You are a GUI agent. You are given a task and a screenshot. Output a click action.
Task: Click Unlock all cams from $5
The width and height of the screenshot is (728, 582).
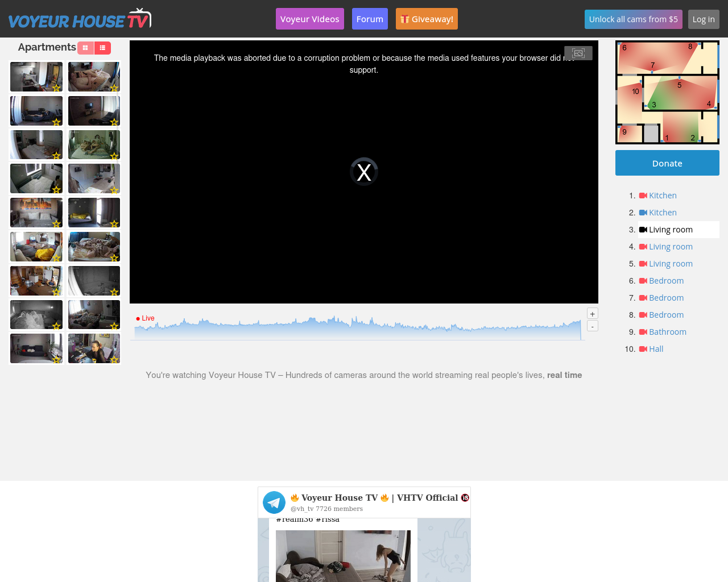[x=634, y=19]
